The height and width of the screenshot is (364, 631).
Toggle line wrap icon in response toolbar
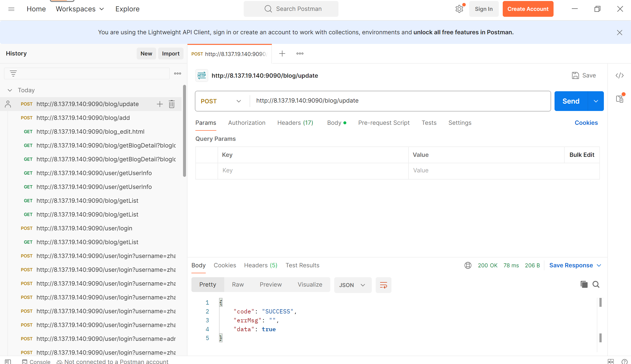pos(383,285)
